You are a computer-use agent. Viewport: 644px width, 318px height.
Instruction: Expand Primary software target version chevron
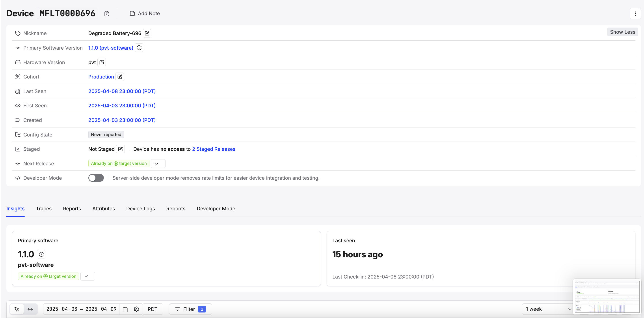pyautogui.click(x=86, y=276)
